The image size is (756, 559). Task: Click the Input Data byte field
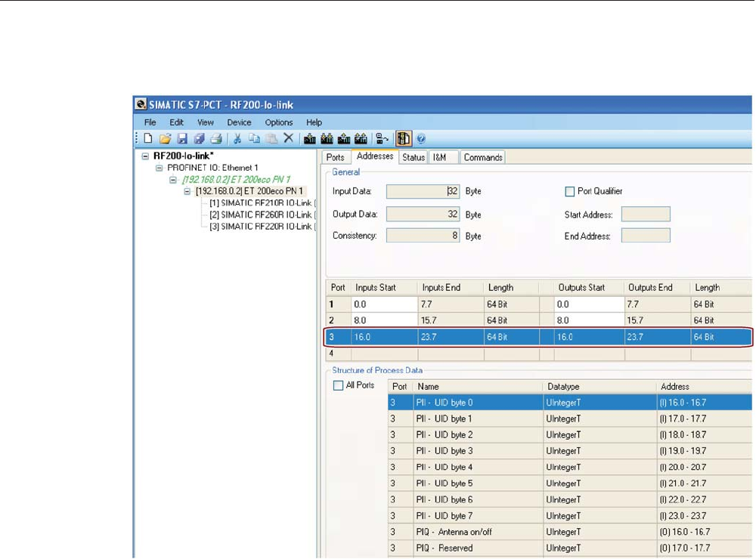coord(423,191)
